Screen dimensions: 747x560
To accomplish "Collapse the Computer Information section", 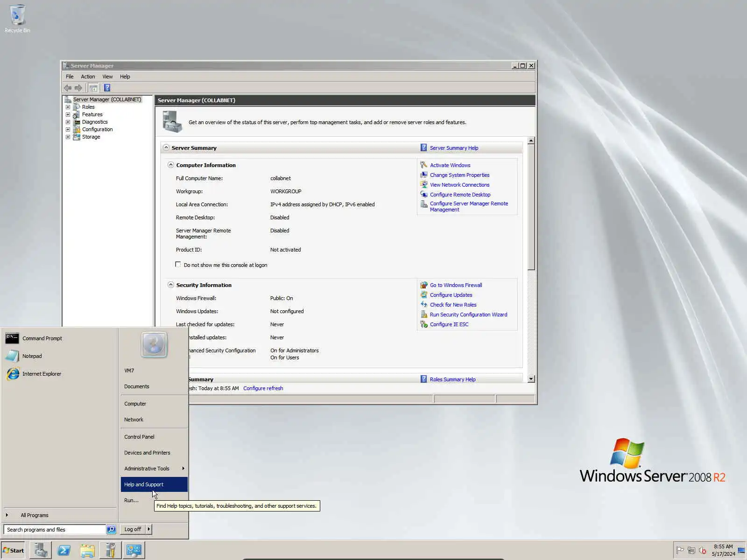I will 170,165.
